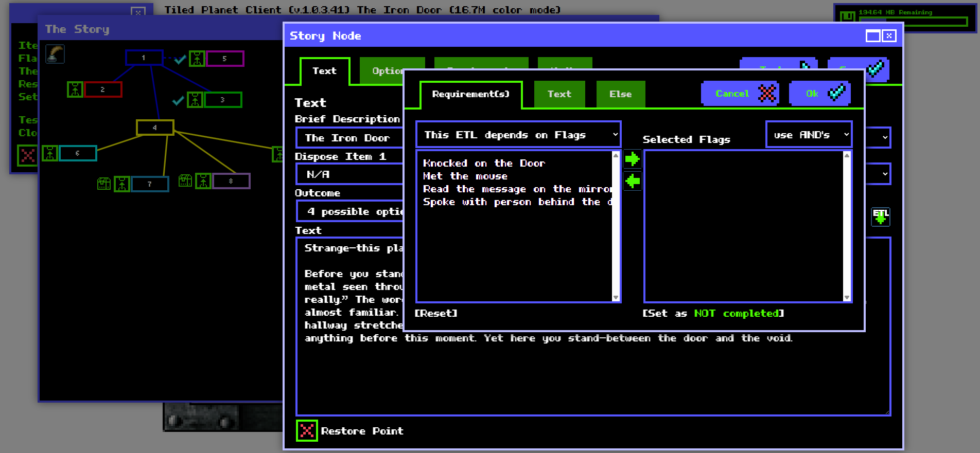The image size is (980, 453).
Task: Click the green right arrow to add flag
Action: [x=632, y=159]
